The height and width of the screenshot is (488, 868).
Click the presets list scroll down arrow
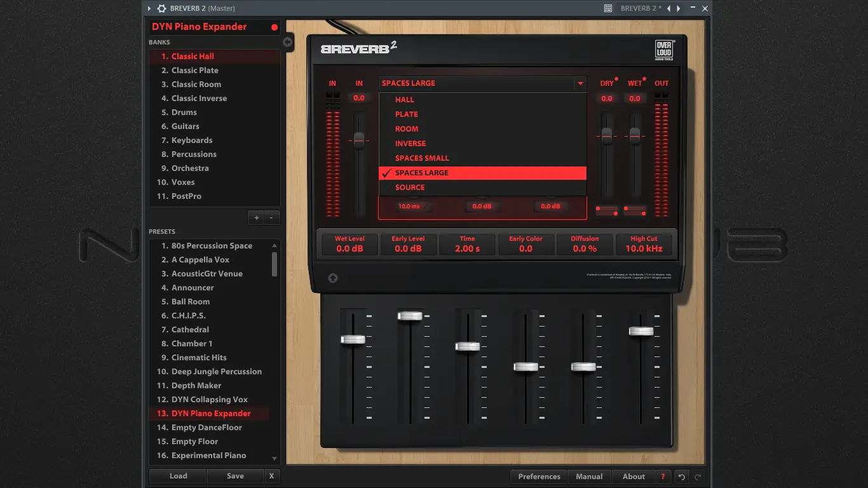click(x=275, y=458)
